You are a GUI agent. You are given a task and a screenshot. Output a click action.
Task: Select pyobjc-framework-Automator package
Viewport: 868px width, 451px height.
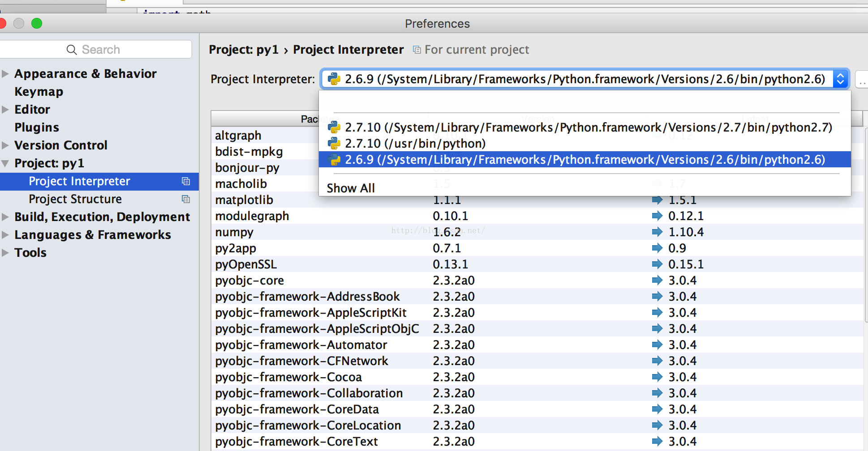(x=537, y=345)
